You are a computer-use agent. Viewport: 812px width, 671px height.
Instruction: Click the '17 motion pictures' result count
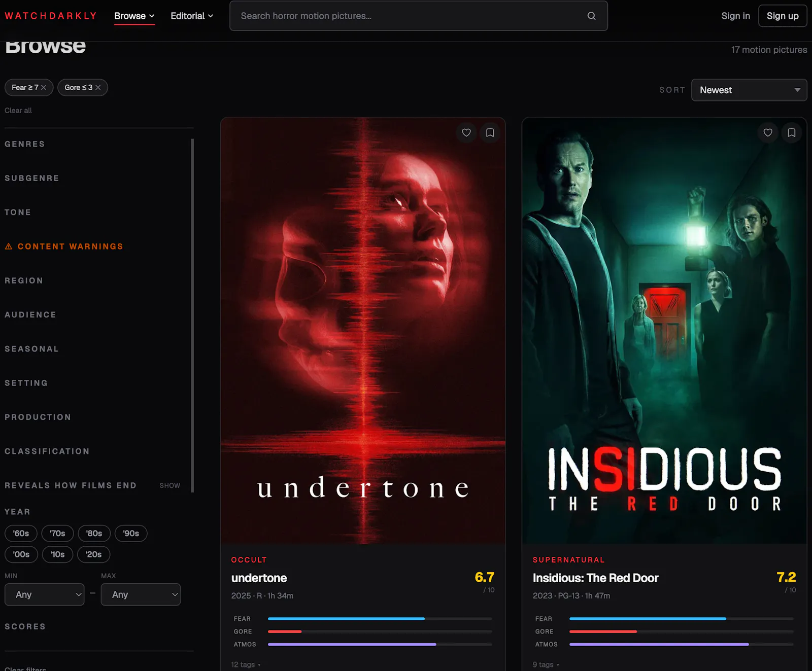coord(769,50)
